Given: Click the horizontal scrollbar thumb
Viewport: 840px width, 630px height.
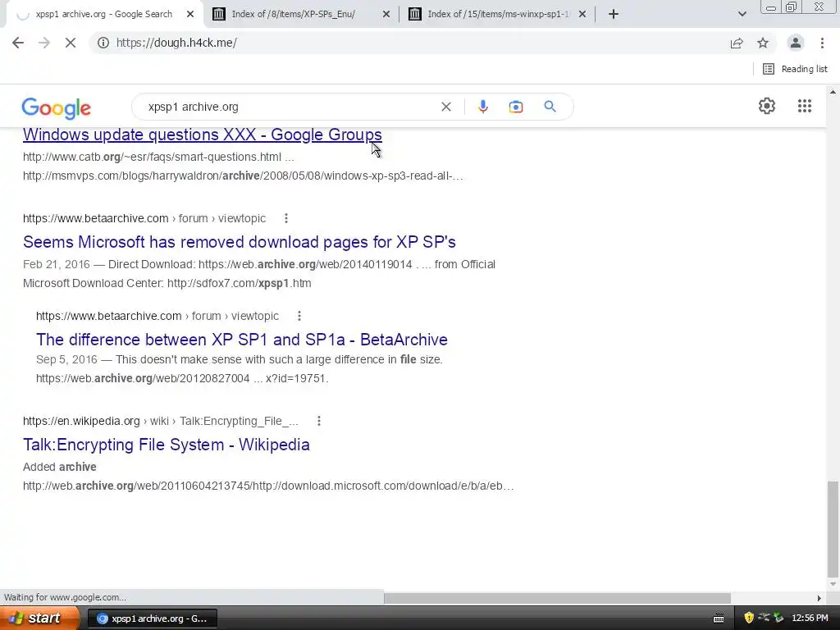Looking at the screenshot, I should (557, 597).
